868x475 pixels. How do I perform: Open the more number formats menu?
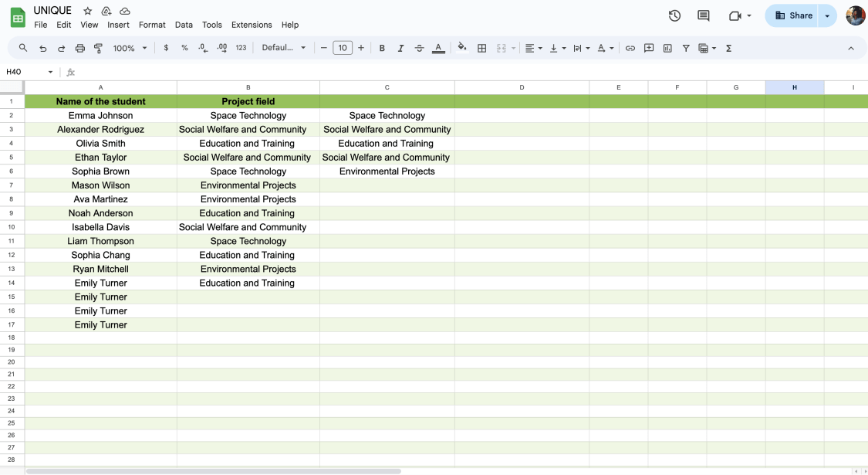tap(241, 48)
